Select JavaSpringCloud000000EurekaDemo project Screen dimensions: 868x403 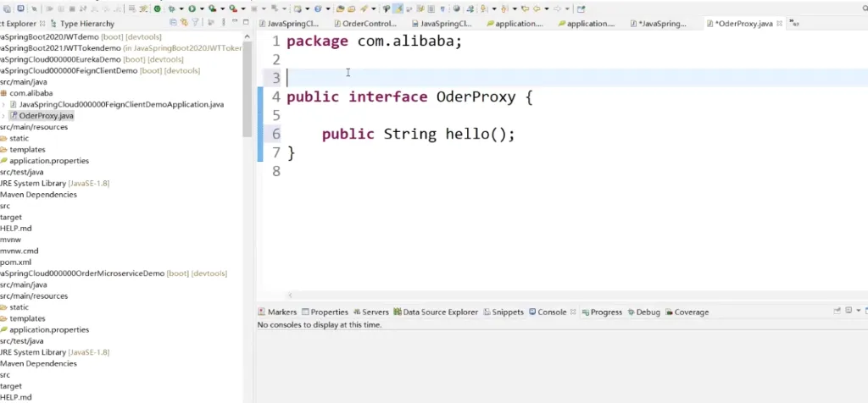pyautogui.click(x=92, y=59)
